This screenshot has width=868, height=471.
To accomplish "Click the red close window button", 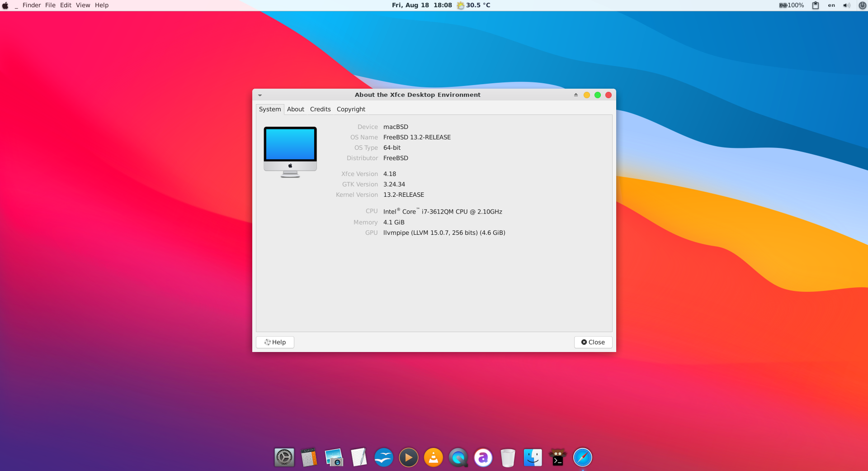I will [609, 95].
